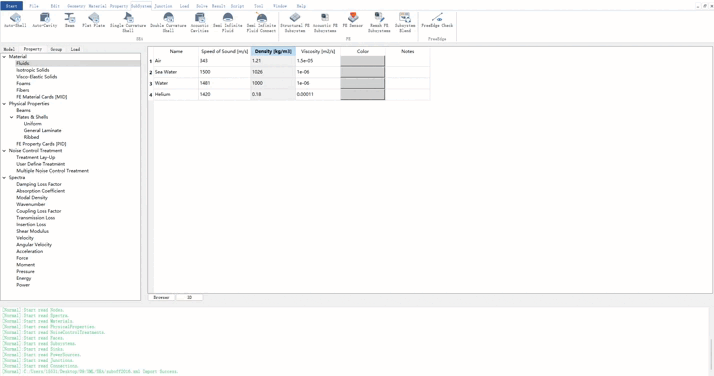Screen dimensions: 714x376
Task: Switch to the Junction ribbon tab
Action: (x=163, y=6)
